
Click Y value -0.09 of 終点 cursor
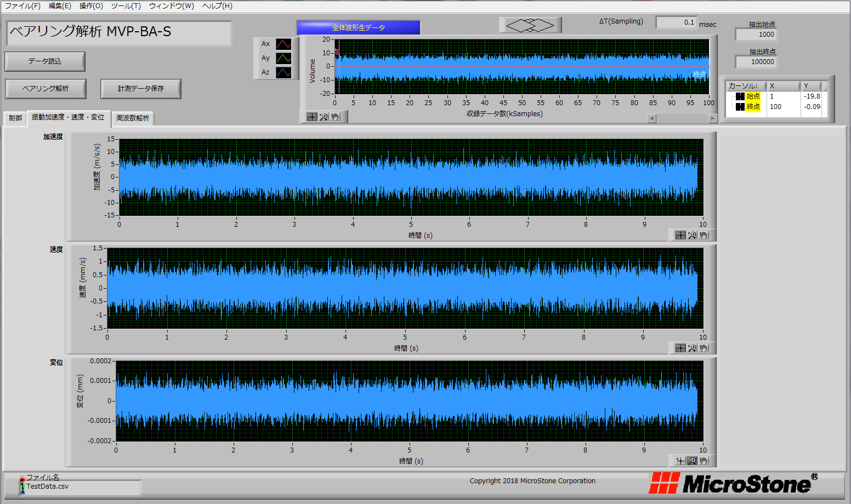pos(812,107)
